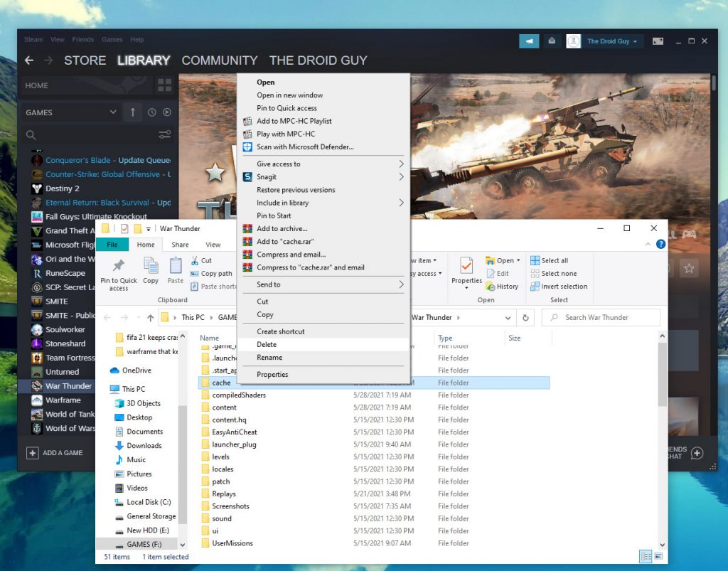
Task: Choose Scan with Microsoft Defender
Action: [323, 146]
